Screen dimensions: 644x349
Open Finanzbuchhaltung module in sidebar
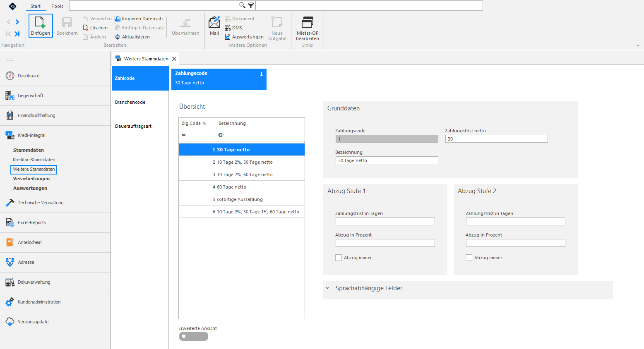tap(55, 115)
